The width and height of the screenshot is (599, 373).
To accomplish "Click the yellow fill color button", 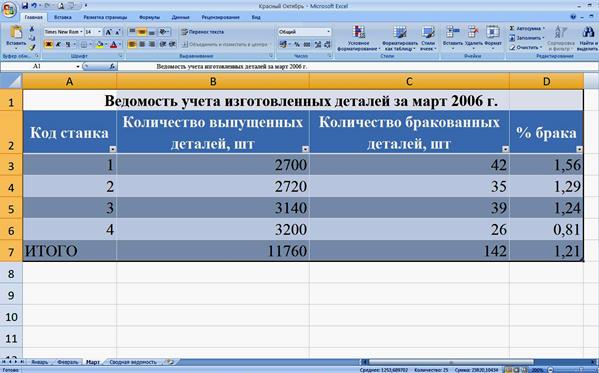I will 100,45.
